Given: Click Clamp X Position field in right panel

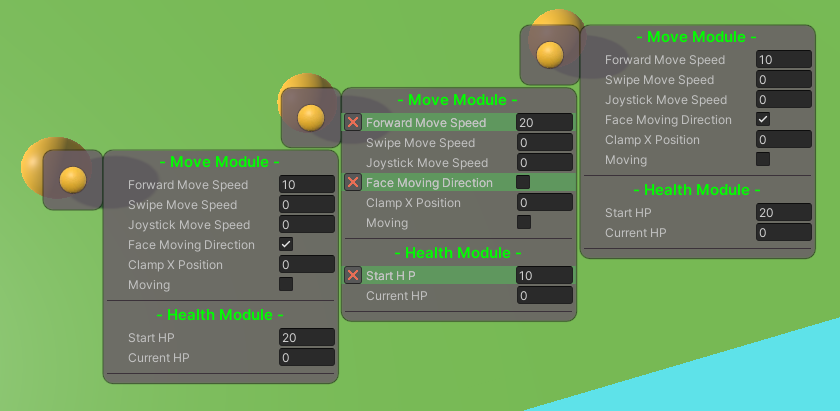Looking at the screenshot, I should [784, 139].
